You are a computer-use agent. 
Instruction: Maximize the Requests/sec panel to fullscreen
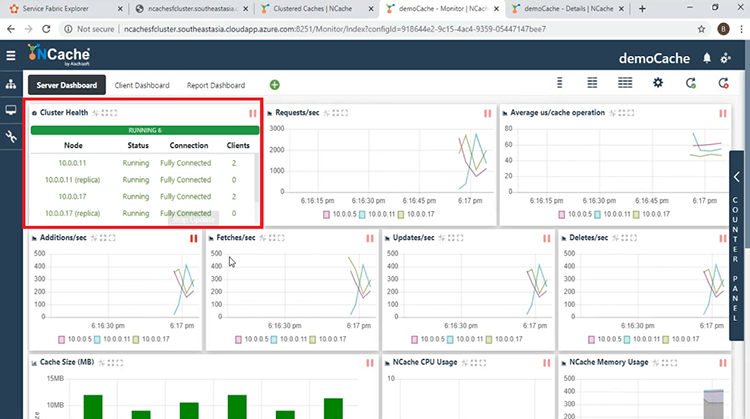coord(344,113)
